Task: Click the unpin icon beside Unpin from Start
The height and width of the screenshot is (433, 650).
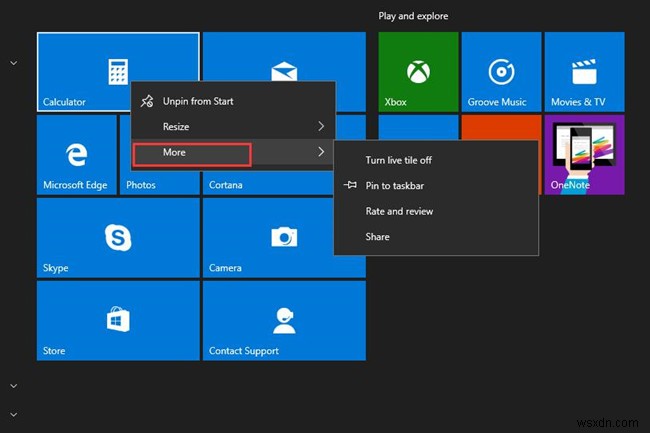Action: pos(147,101)
